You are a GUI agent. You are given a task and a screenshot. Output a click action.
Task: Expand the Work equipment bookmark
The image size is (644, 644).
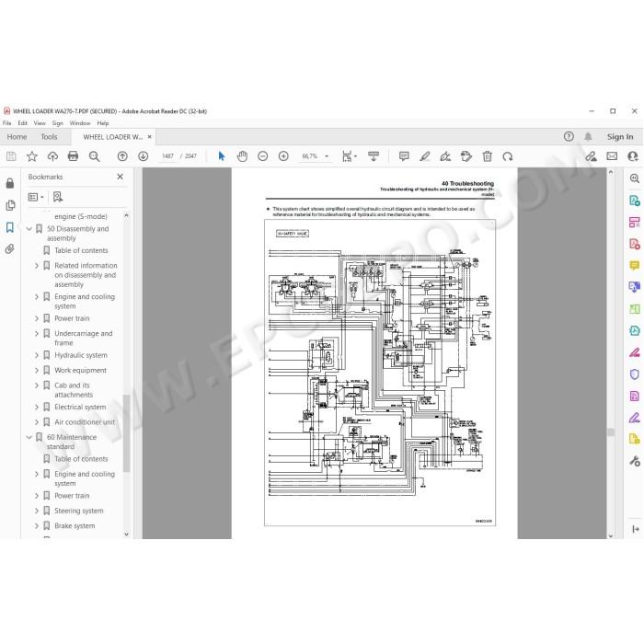tap(37, 371)
